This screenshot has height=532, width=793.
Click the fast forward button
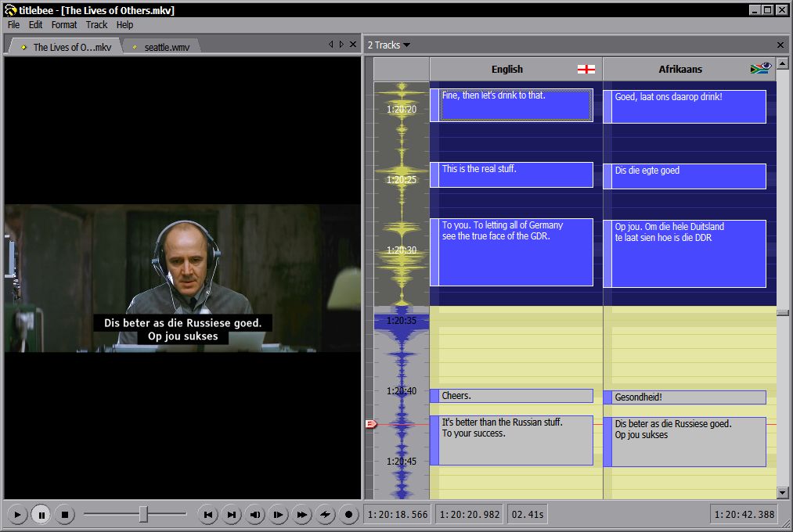[x=301, y=515]
